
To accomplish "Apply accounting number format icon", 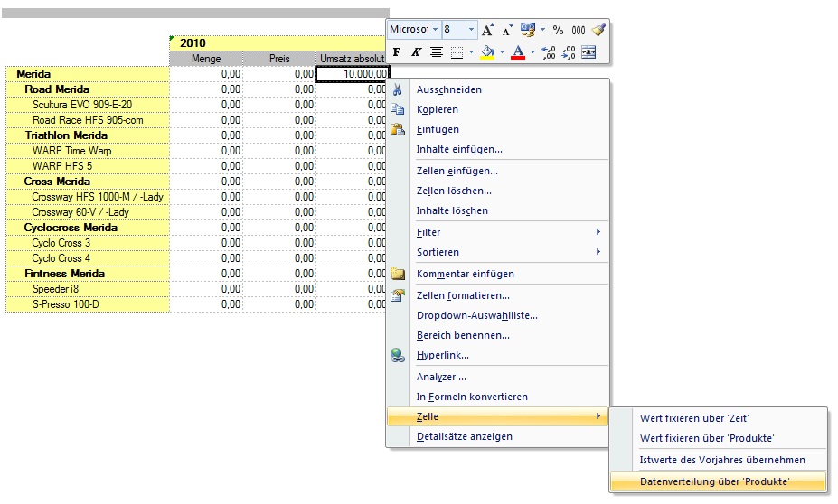I will 528,30.
